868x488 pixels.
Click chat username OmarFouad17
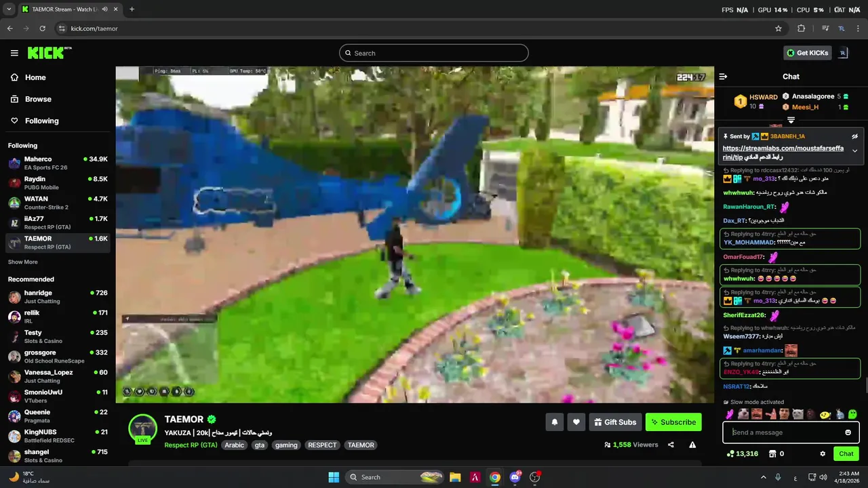click(x=743, y=257)
